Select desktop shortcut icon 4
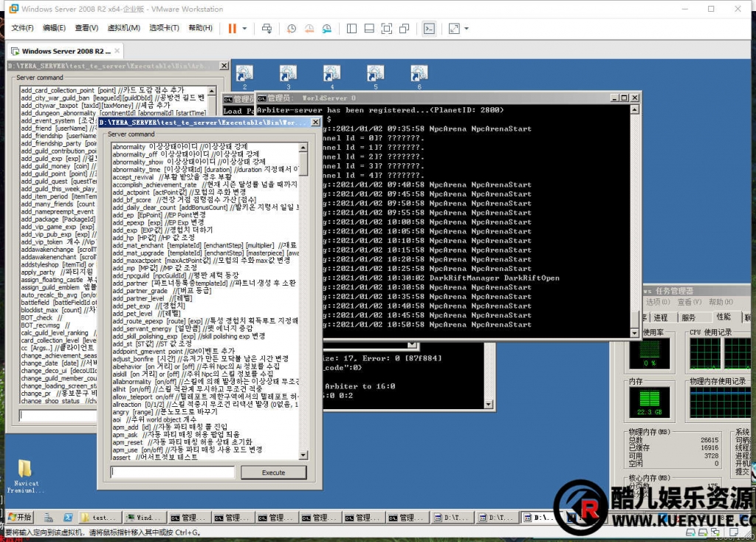The width and height of the screenshot is (756, 542). [331, 77]
